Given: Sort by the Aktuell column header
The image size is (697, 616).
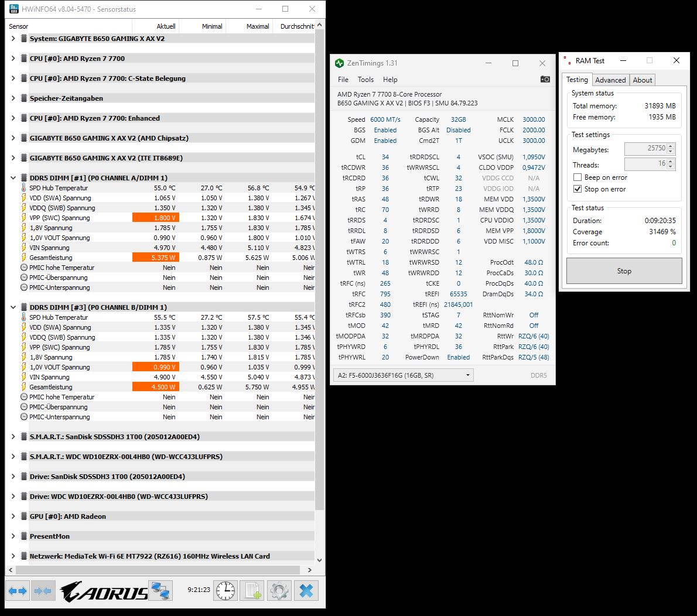Looking at the screenshot, I should pyautogui.click(x=156, y=26).
